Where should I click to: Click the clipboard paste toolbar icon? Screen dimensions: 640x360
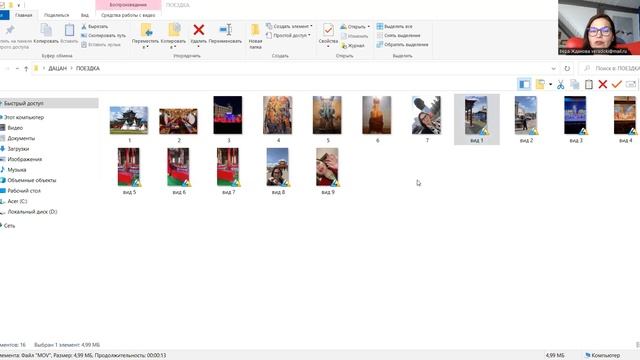point(589,84)
